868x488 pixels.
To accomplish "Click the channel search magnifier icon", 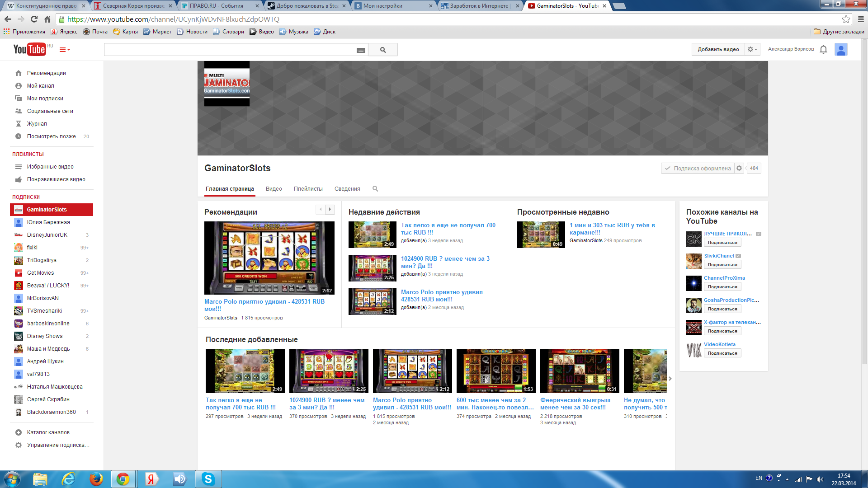I will 375,189.
